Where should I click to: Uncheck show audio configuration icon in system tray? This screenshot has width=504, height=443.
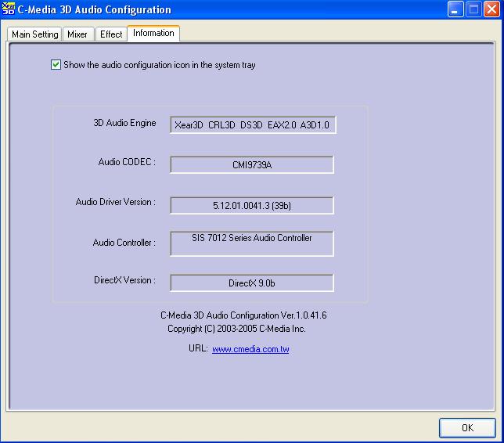click(56, 65)
